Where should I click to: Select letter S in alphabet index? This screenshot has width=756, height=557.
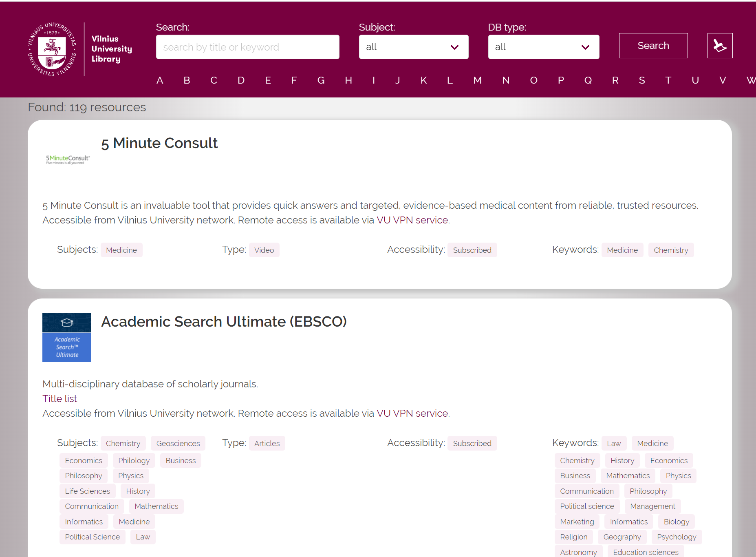(641, 80)
